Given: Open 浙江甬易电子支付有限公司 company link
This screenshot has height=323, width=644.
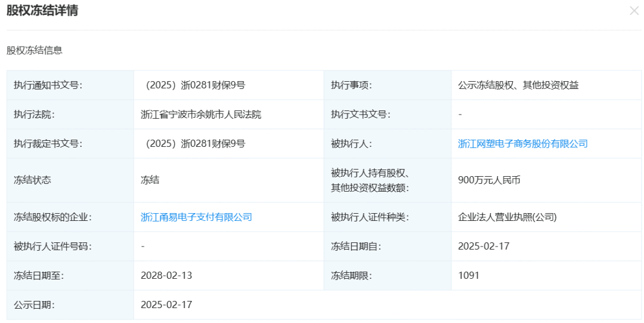Looking at the screenshot, I should pyautogui.click(x=196, y=217).
